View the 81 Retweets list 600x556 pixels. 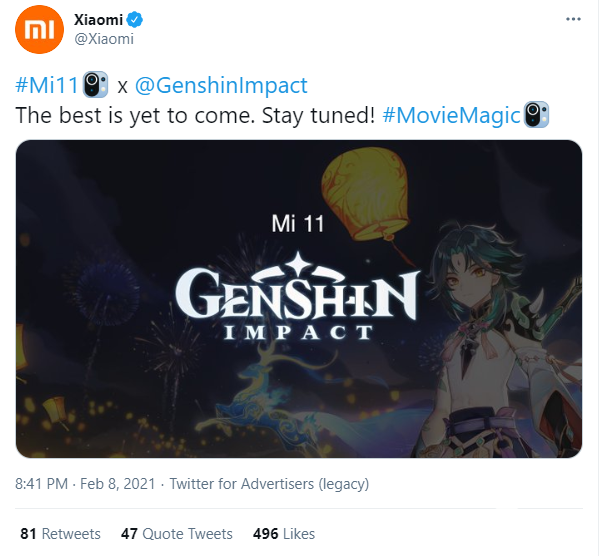(60, 533)
